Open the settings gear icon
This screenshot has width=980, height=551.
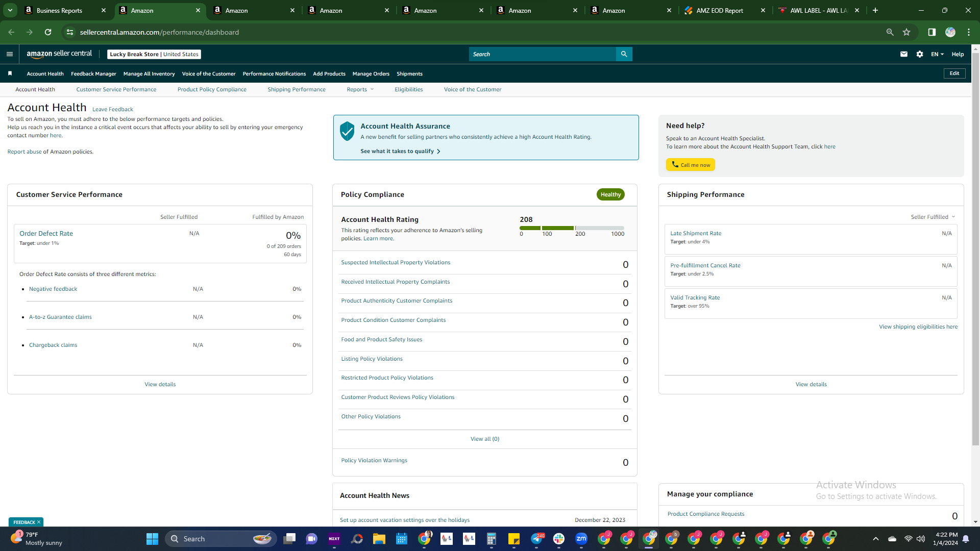click(x=919, y=54)
